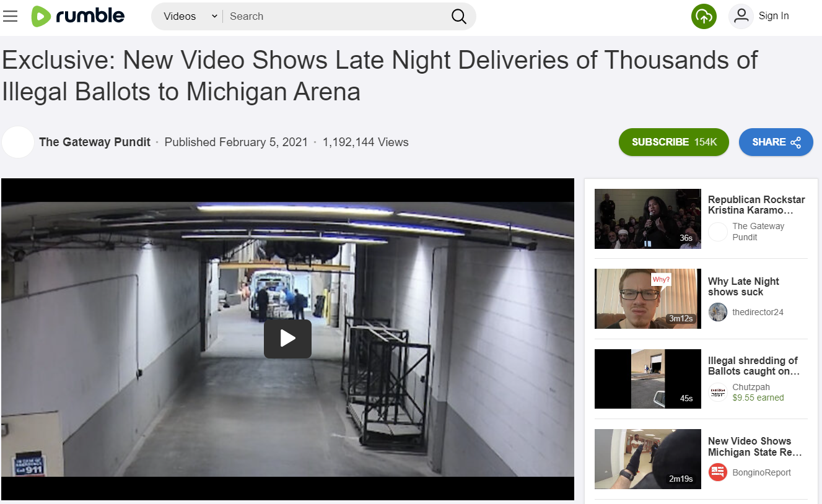Open The Gateway Pundit channel name link
This screenshot has width=822, height=504.
click(x=95, y=142)
